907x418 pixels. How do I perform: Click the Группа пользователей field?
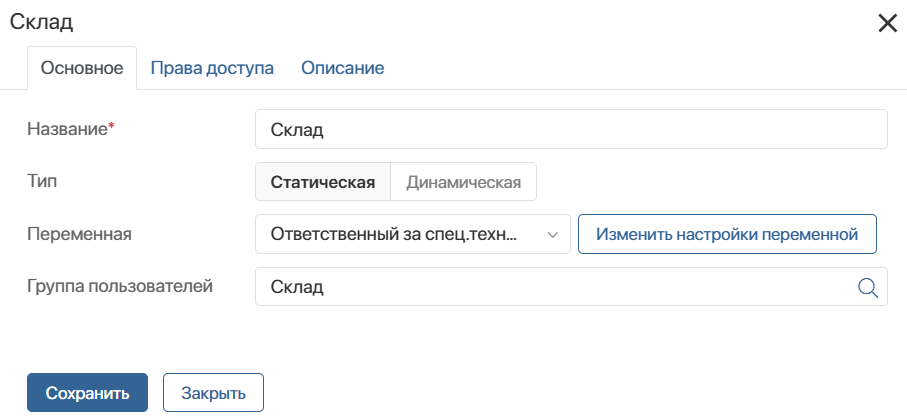(x=571, y=287)
